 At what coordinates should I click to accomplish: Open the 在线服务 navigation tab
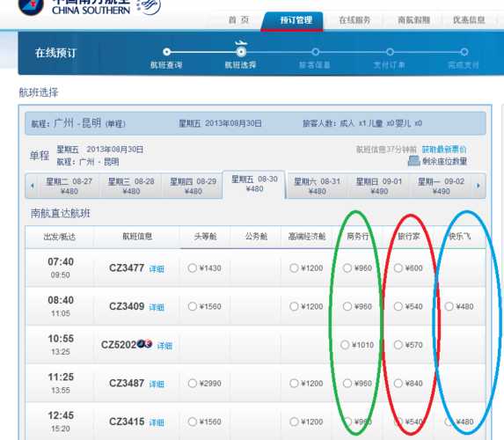pyautogui.click(x=354, y=20)
